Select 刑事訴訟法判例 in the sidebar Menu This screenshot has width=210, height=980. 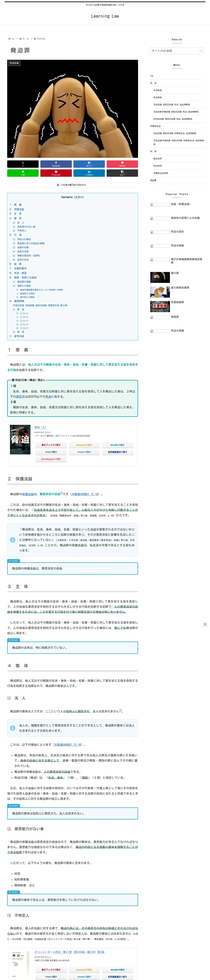point(160,173)
